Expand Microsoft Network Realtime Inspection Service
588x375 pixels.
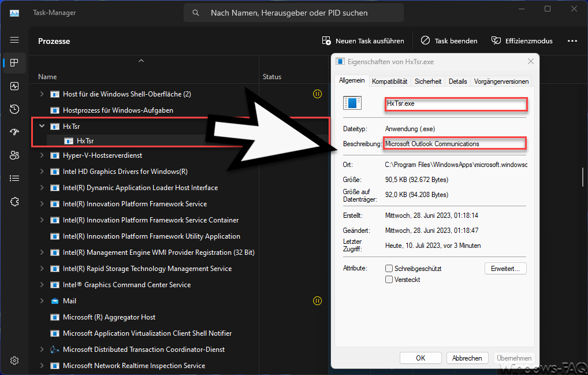(42, 366)
